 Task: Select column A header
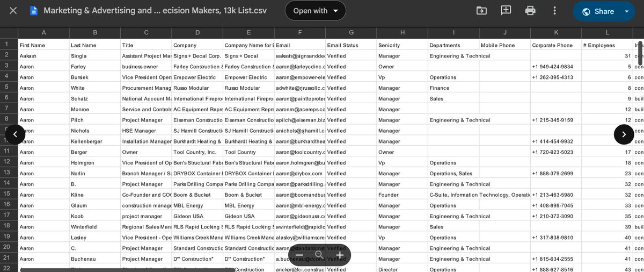(x=43, y=33)
